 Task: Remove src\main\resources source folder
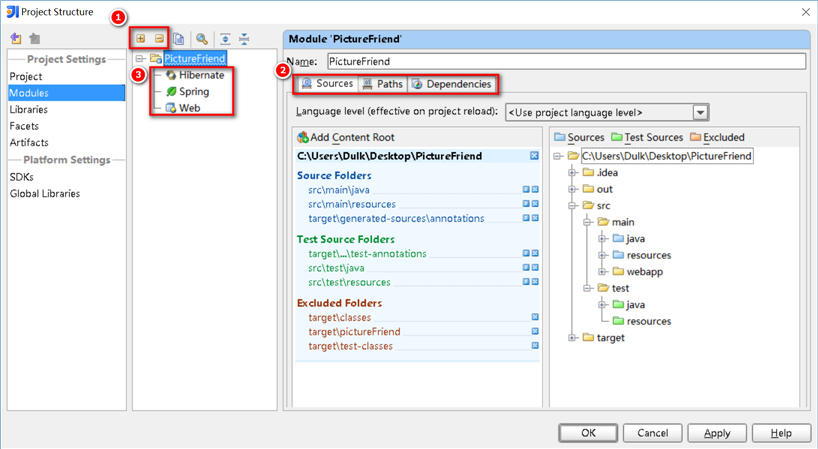coord(535,204)
